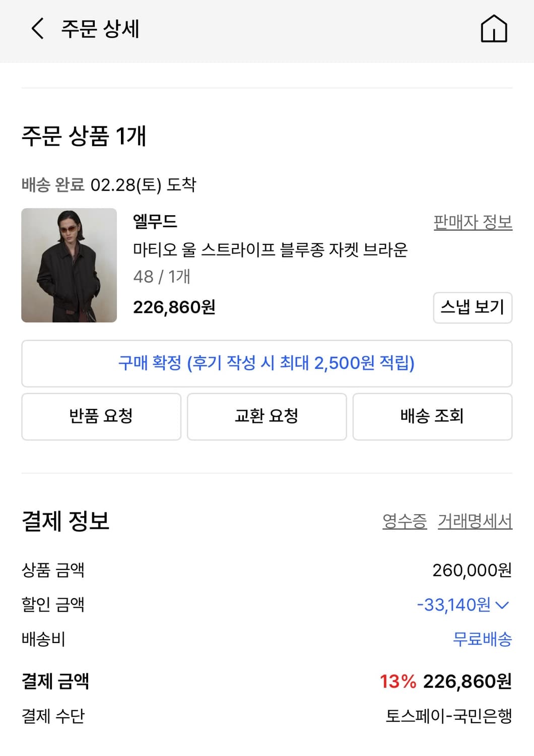This screenshot has width=534, height=756.
Task: Confirm purchase with 구매 확정 button
Action: click(267, 364)
